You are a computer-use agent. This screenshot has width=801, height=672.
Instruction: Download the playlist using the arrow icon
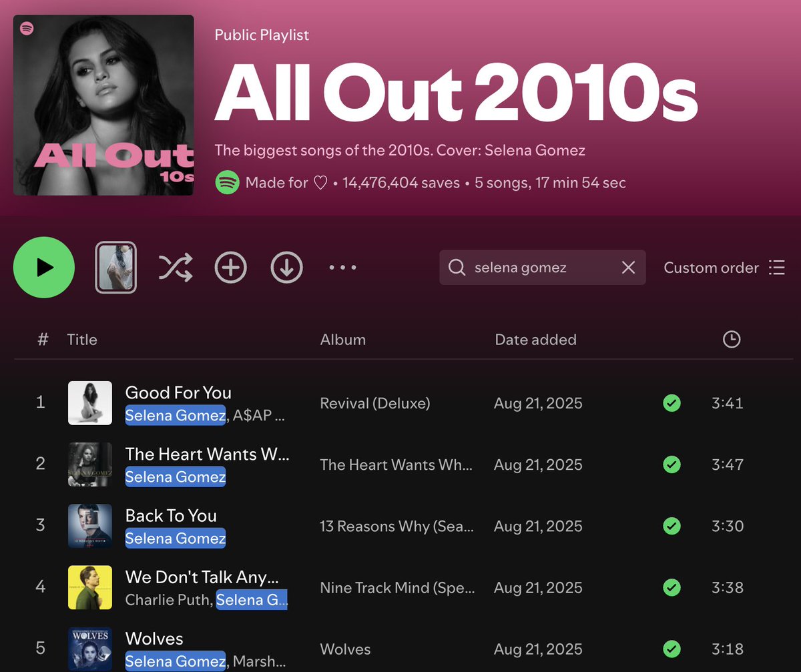click(287, 268)
